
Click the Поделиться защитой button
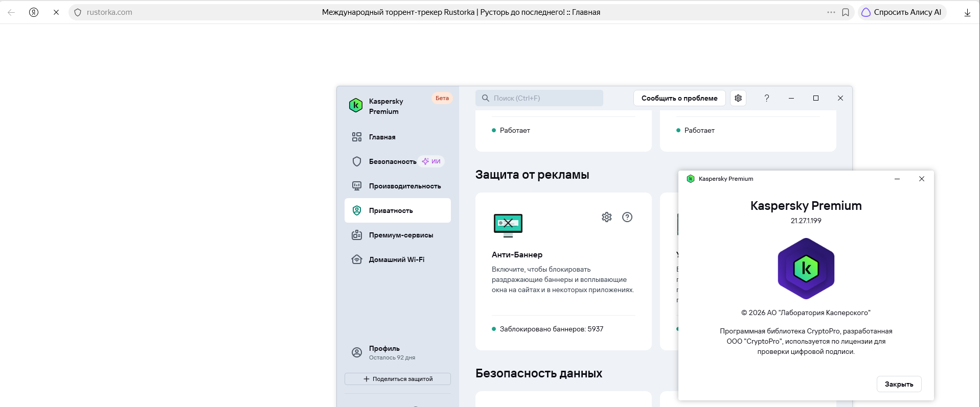[398, 379]
